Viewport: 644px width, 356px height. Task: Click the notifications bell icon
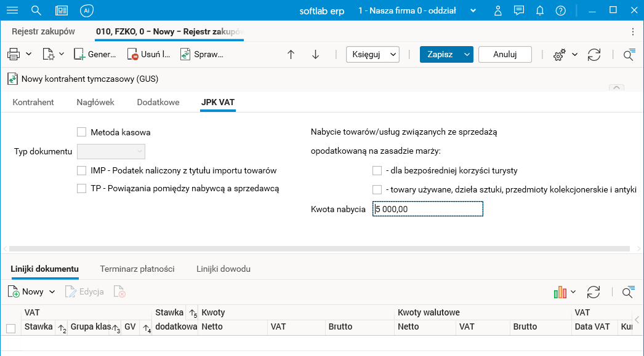coord(540,10)
